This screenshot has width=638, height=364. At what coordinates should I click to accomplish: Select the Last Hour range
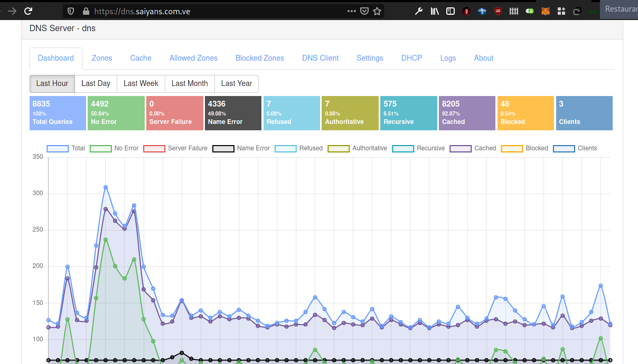[x=52, y=83]
